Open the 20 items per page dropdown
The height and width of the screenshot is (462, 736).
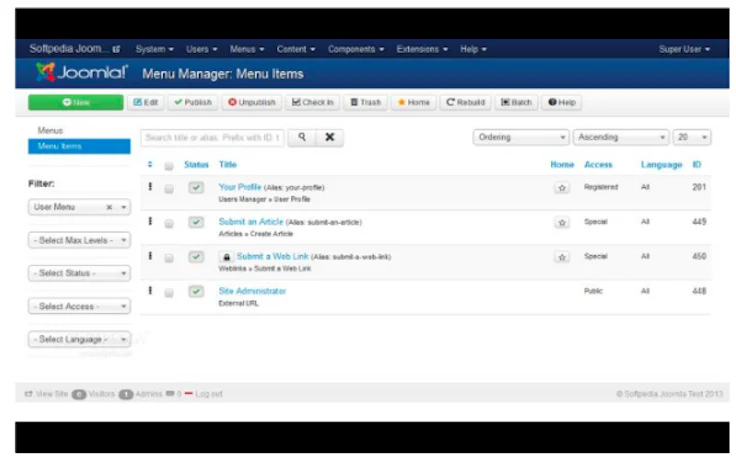coord(692,137)
